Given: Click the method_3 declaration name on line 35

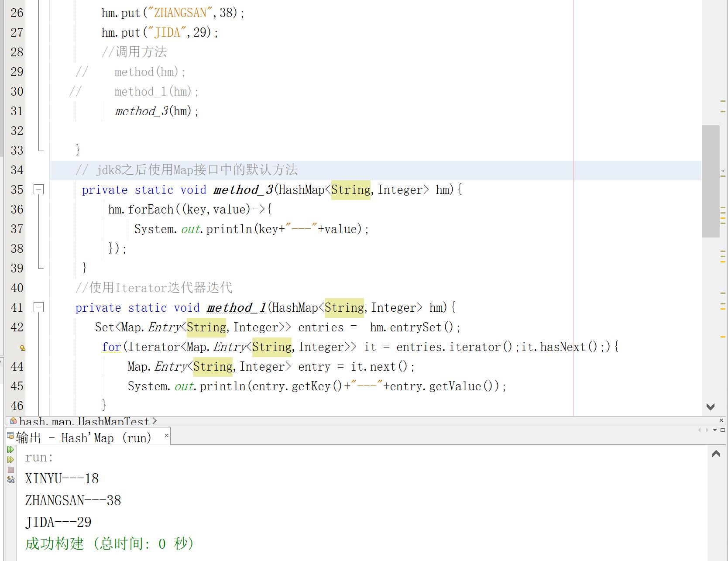Looking at the screenshot, I should point(244,190).
